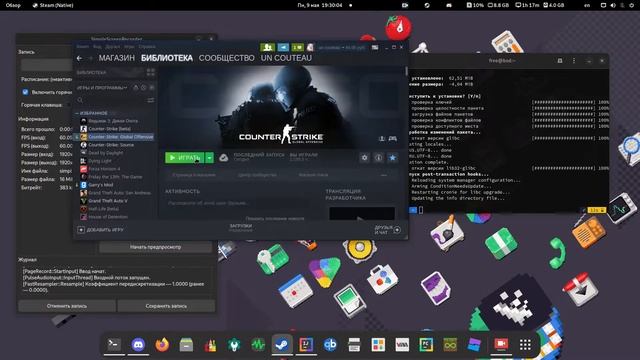The width and height of the screenshot is (640, 360).
Task: Open the dropdown arrow next to Play button
Action: [x=209, y=158]
